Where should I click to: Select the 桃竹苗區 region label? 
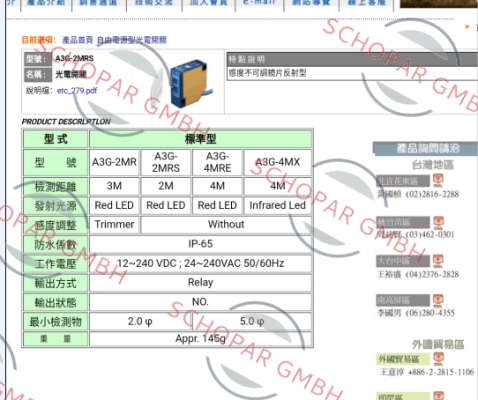click(403, 222)
